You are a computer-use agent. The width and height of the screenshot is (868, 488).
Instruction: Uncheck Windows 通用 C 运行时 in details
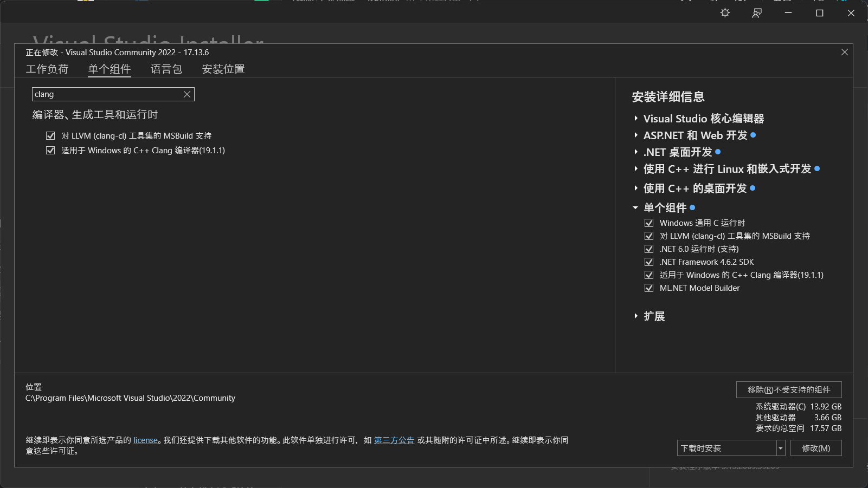pos(649,223)
